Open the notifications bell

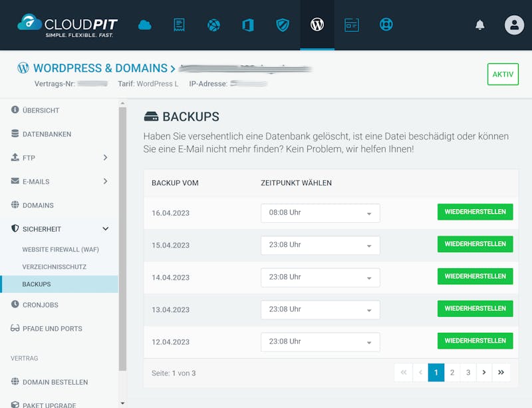point(479,25)
